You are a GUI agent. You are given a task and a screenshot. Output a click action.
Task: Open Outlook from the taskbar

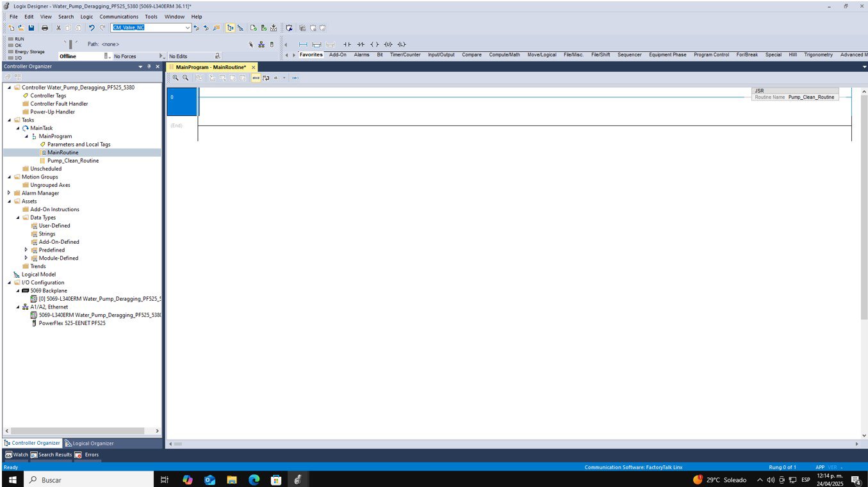(209, 479)
